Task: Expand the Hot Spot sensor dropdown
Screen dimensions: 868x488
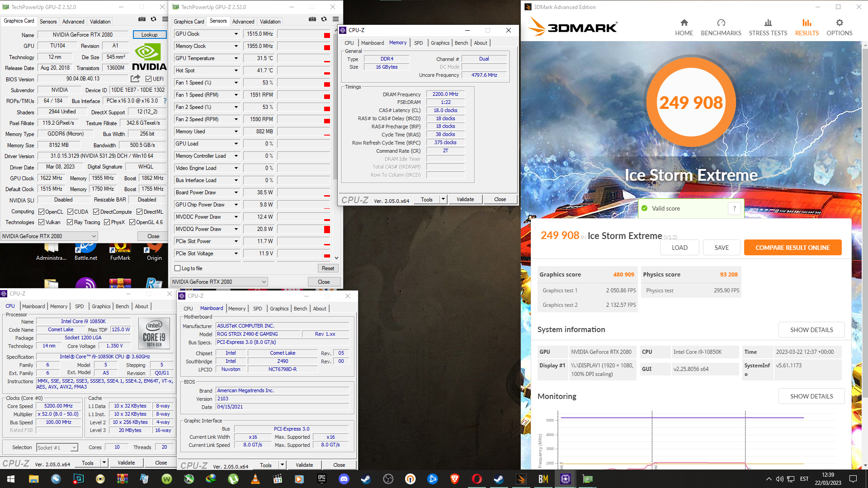Action: [x=236, y=70]
